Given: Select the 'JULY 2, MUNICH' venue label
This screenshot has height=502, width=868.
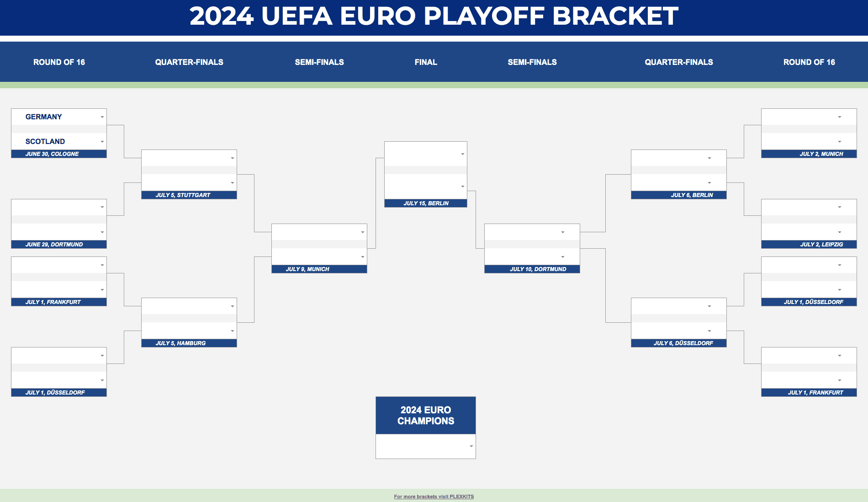Looking at the screenshot, I should click(x=821, y=154).
